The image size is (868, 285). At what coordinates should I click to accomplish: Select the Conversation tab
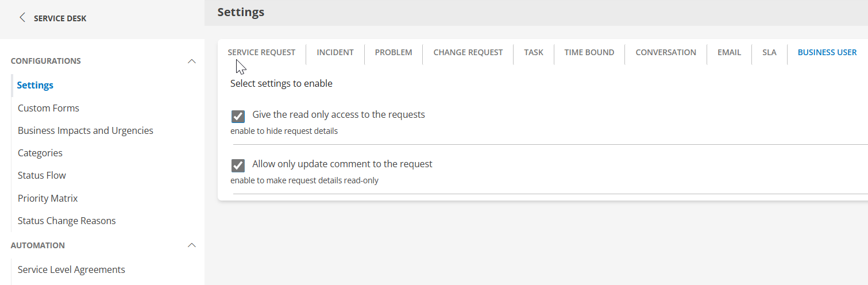point(665,52)
